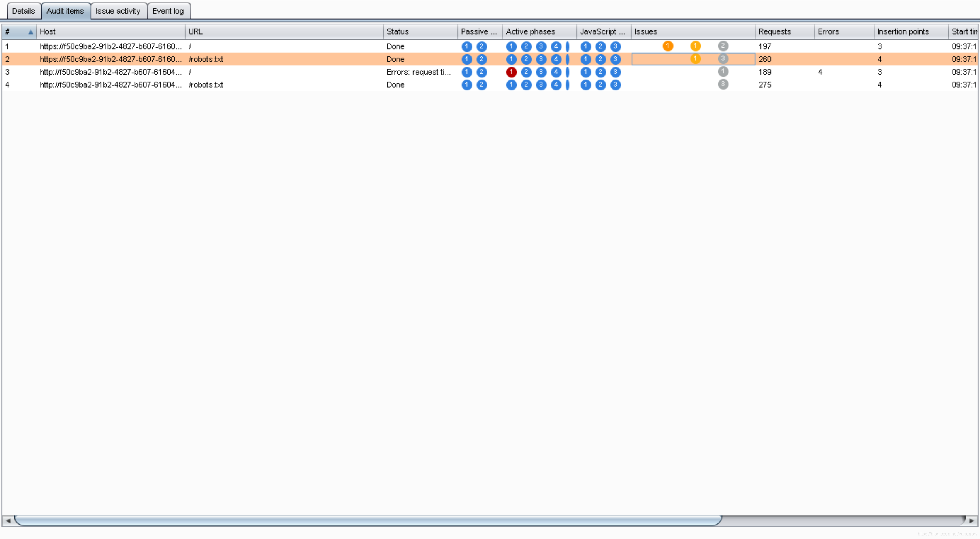Click scrollbar left arrow button

[8, 521]
